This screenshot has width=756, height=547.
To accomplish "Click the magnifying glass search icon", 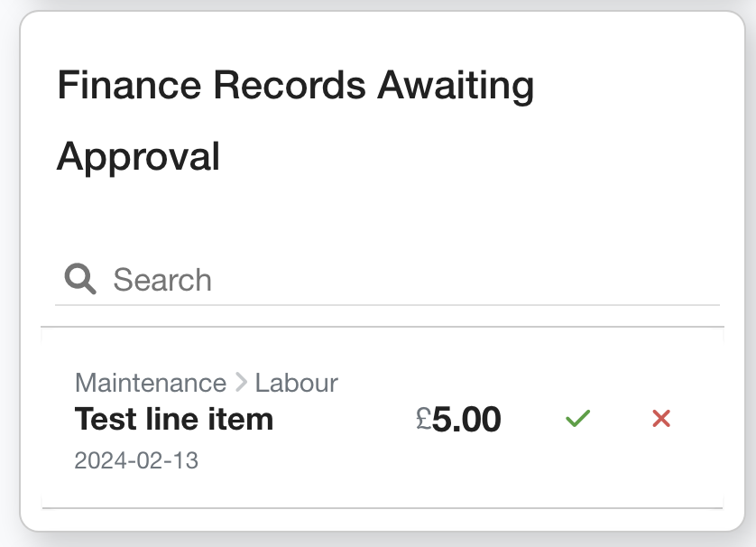I will (81, 279).
